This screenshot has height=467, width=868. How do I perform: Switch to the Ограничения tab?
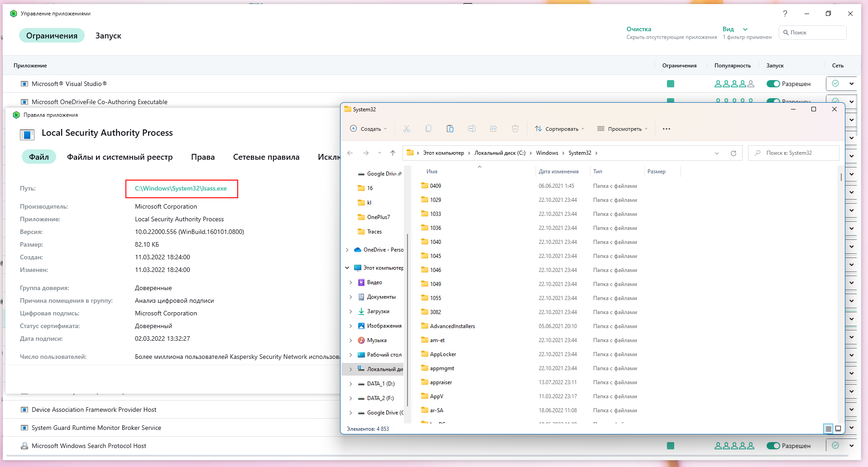click(x=52, y=35)
